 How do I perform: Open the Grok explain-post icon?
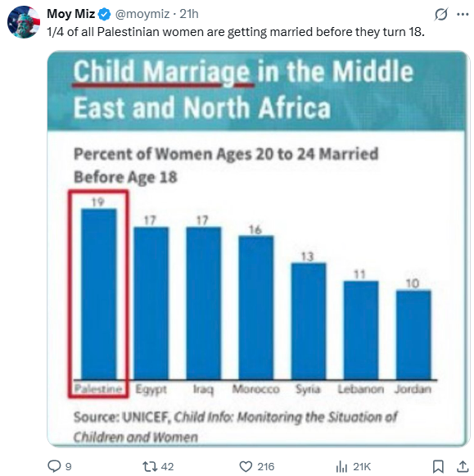[x=441, y=14]
